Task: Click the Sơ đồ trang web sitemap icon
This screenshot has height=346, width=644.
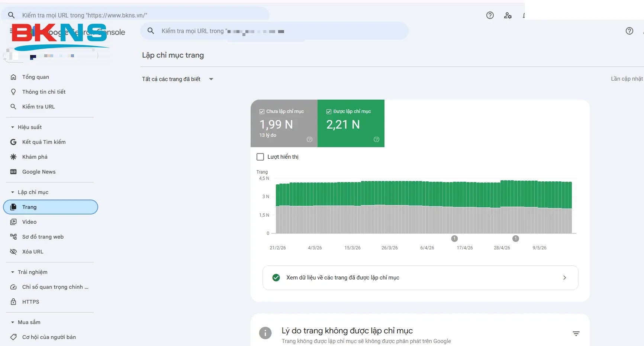Action: [x=13, y=237]
